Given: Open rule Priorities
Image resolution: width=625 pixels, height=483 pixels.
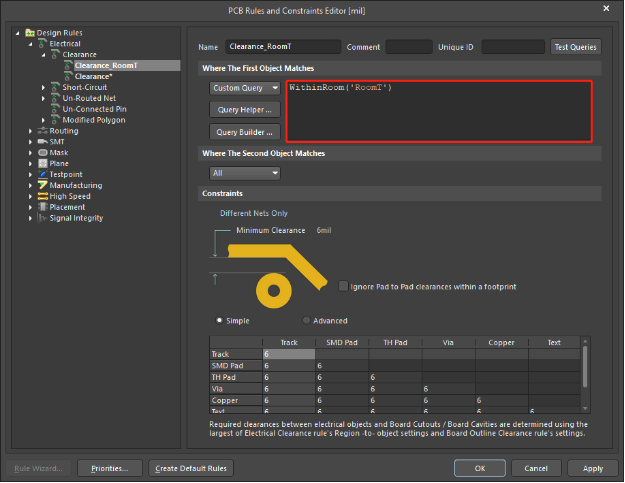Looking at the screenshot, I should click(110, 468).
